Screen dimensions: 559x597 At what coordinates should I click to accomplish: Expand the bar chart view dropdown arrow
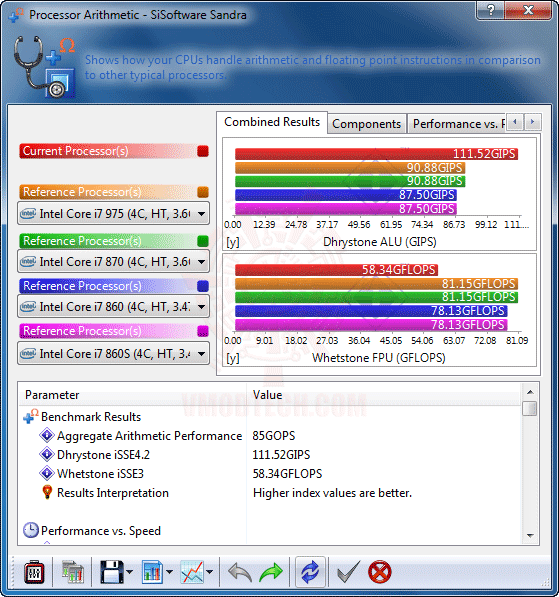tap(169, 572)
